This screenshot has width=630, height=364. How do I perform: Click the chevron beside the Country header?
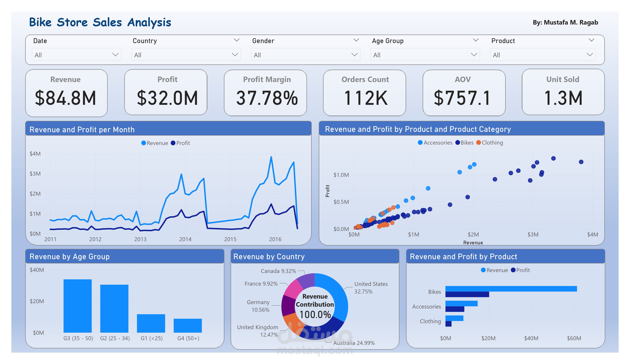point(237,40)
